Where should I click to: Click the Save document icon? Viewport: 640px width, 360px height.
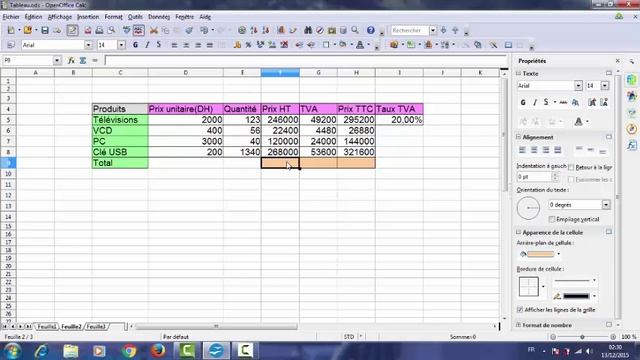tap(45, 30)
